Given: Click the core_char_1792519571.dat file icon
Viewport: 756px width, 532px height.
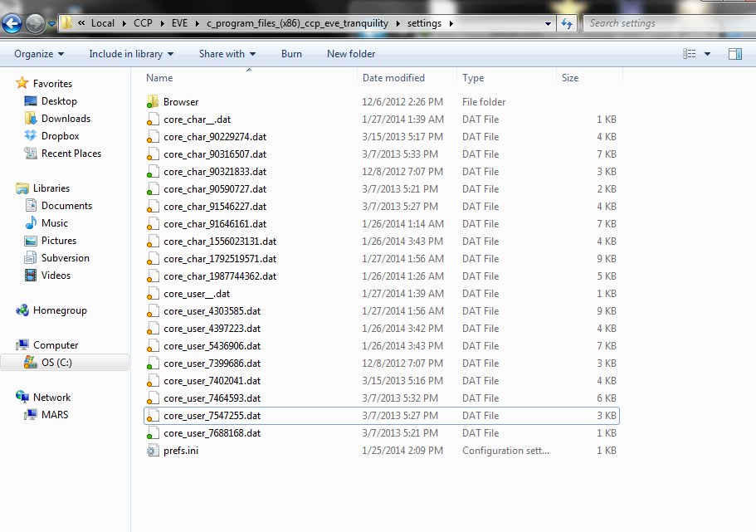Looking at the screenshot, I should [153, 258].
